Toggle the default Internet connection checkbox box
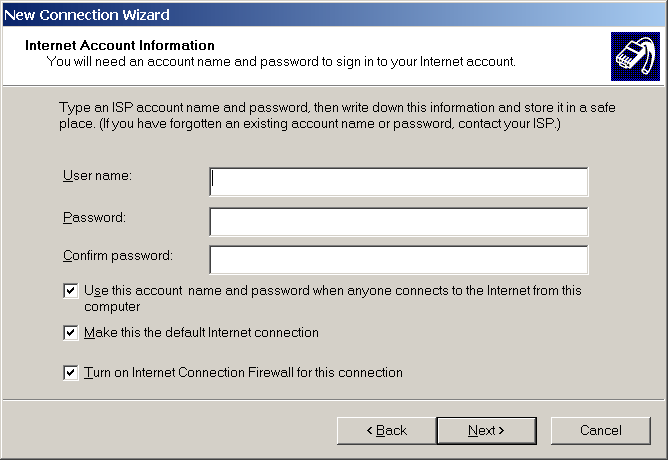The height and width of the screenshot is (460, 668). [x=71, y=333]
